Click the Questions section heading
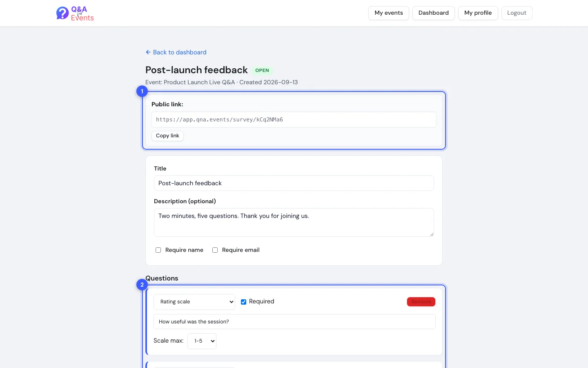The width and height of the screenshot is (588, 368). coord(162,278)
